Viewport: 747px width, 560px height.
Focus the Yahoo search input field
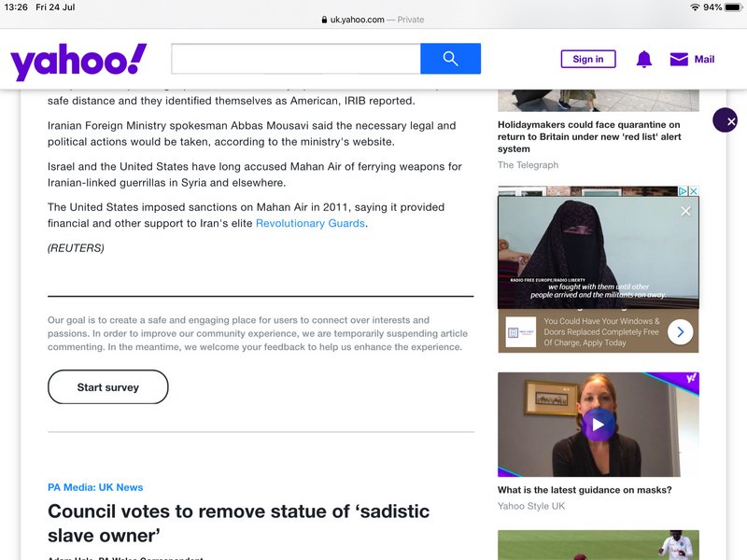click(x=296, y=59)
